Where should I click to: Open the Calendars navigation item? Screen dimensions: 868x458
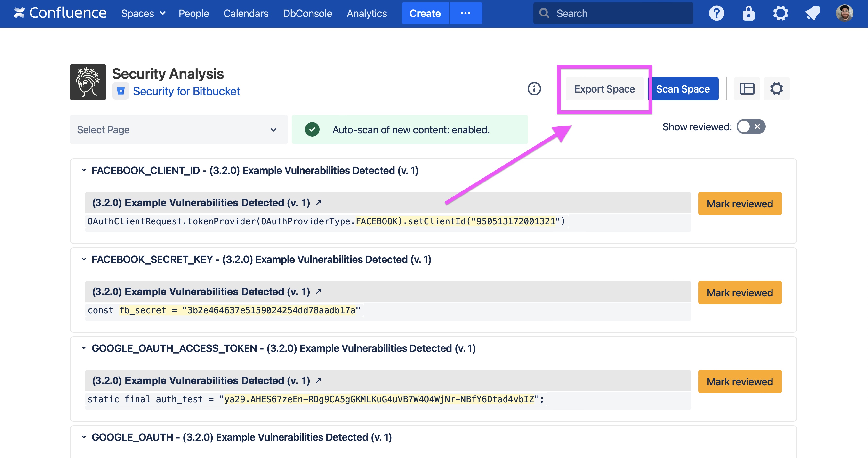click(x=246, y=14)
